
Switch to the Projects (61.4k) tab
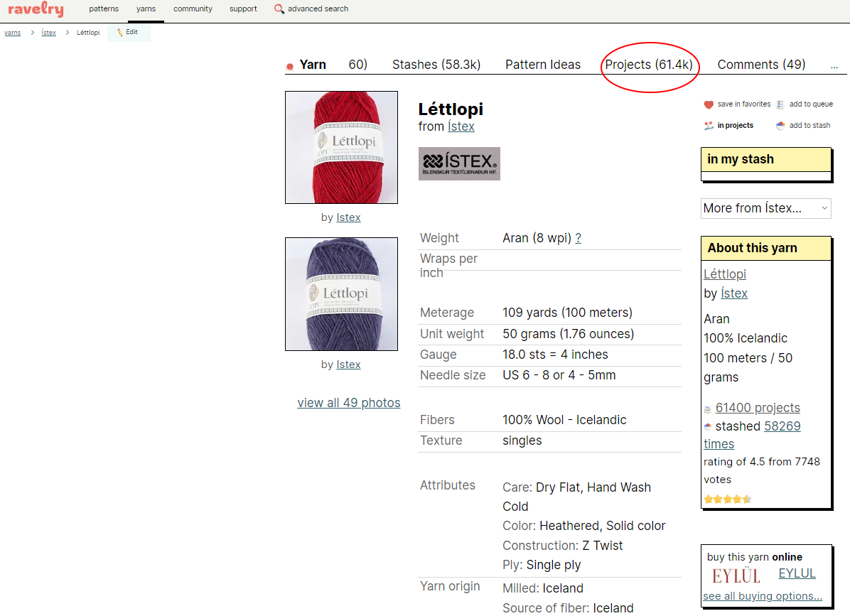tap(649, 65)
